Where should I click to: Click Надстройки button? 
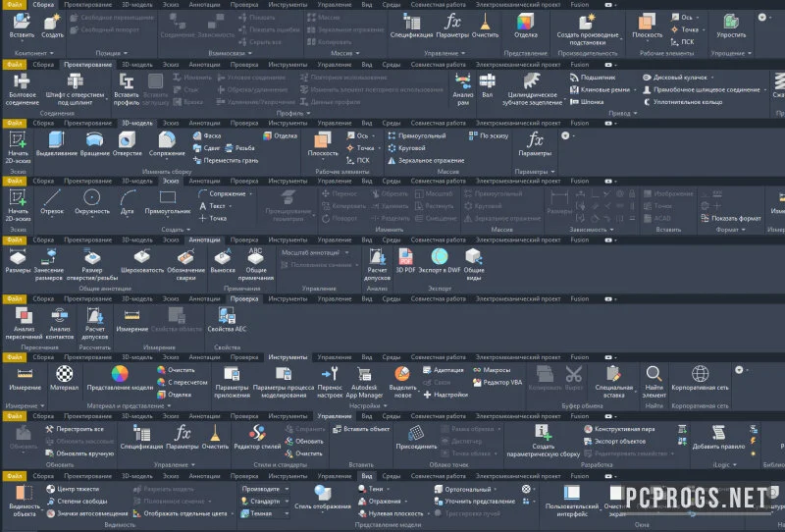click(445, 395)
